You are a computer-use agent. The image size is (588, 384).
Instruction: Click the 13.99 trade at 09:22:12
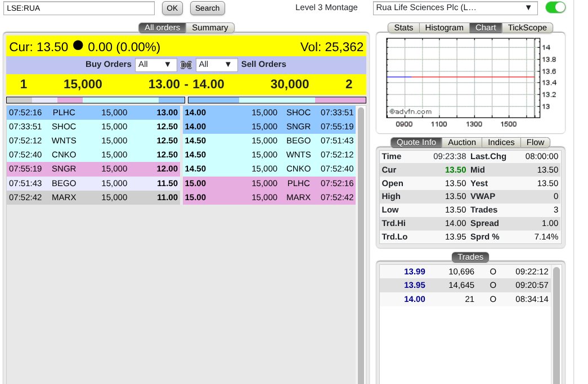pos(465,272)
